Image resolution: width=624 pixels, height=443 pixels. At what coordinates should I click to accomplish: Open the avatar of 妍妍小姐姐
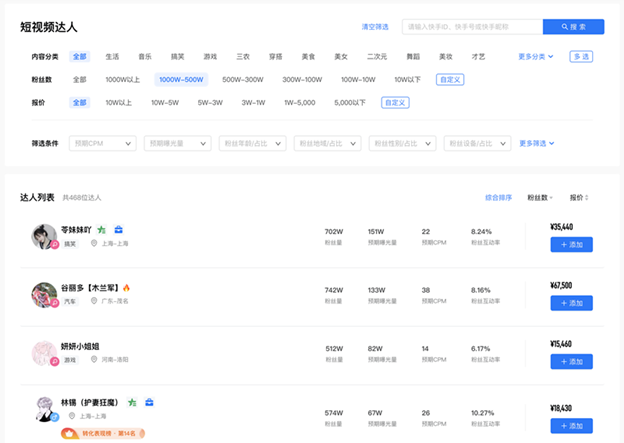44,353
